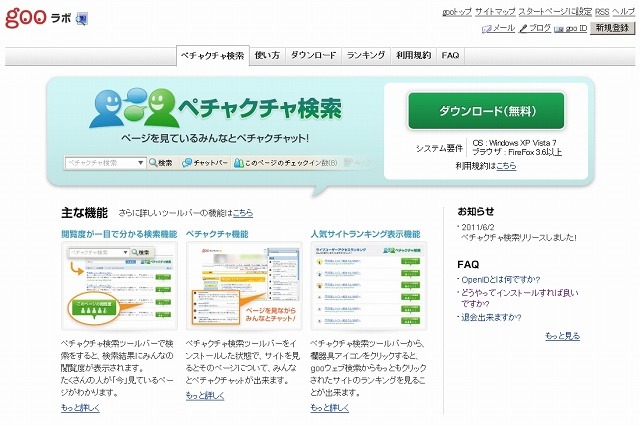Click the goo logo
This screenshot has height=426, width=640.
25,18
